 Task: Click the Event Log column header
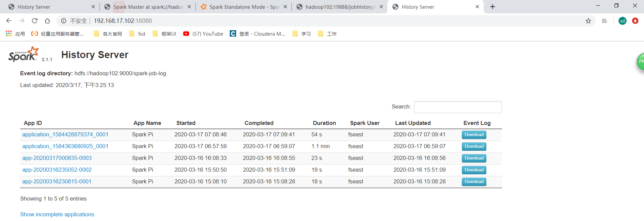click(x=477, y=123)
